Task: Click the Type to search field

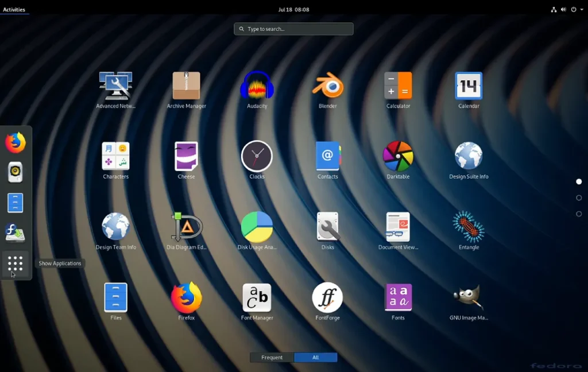Action: point(293,29)
